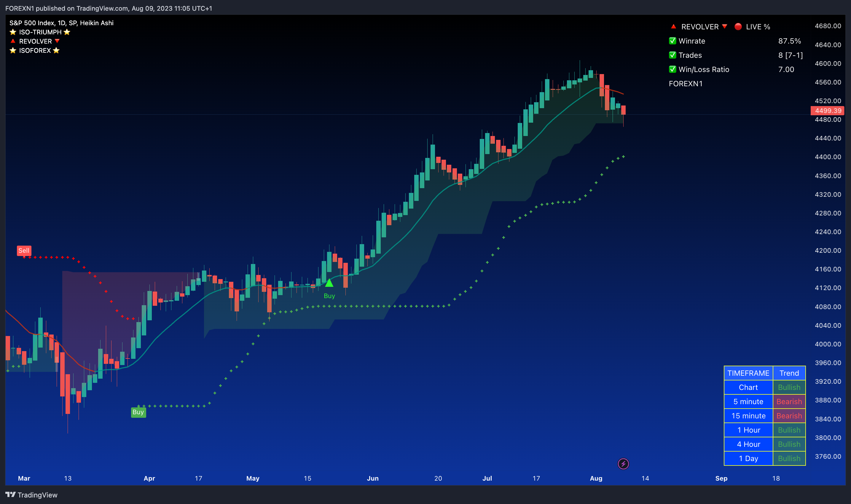Image resolution: width=851 pixels, height=504 pixels.
Task: Click the green checkmark beside Winrate
Action: point(672,41)
